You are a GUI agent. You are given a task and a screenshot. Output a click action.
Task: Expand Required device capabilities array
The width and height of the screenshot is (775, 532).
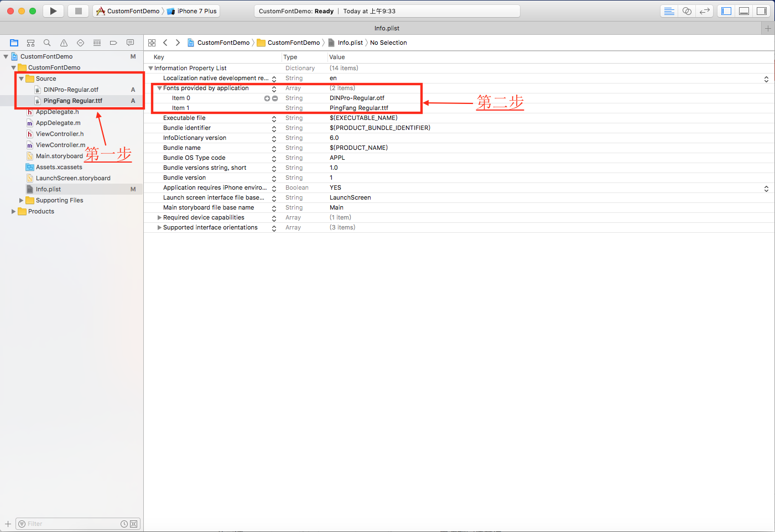tap(159, 218)
